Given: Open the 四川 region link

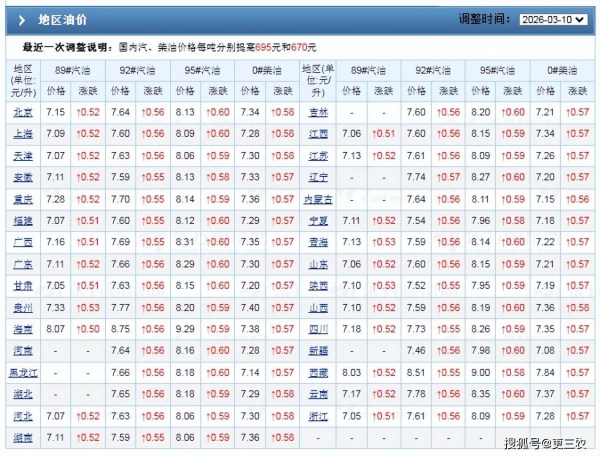Looking at the screenshot, I should (318, 328).
